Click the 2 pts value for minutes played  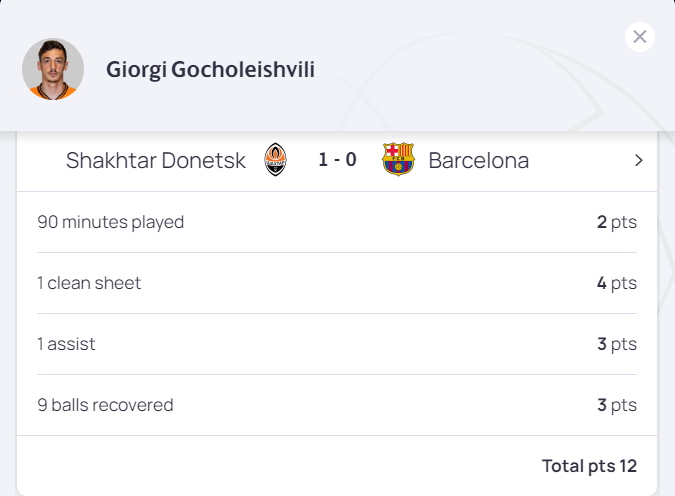(616, 222)
